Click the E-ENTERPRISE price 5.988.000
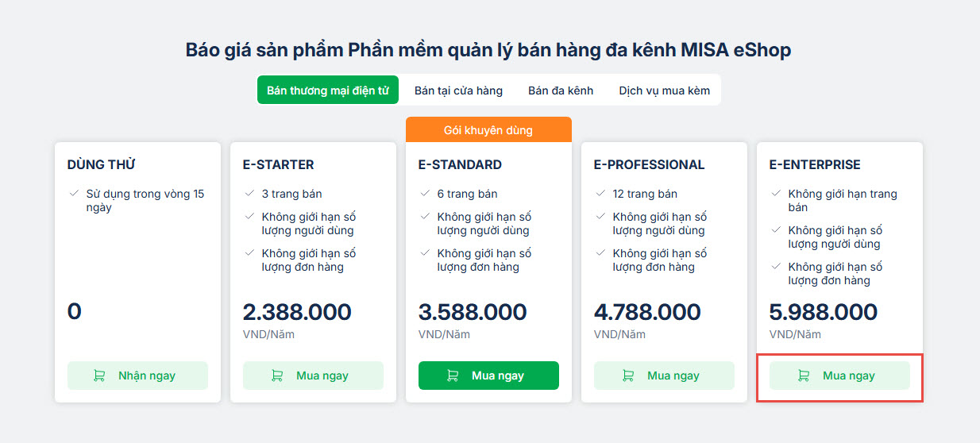The height and width of the screenshot is (443, 980). [823, 311]
